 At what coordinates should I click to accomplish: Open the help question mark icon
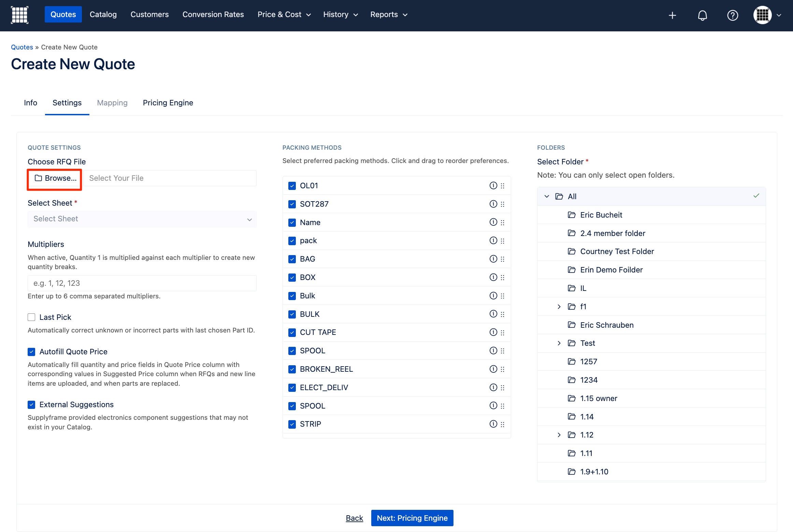tap(732, 15)
